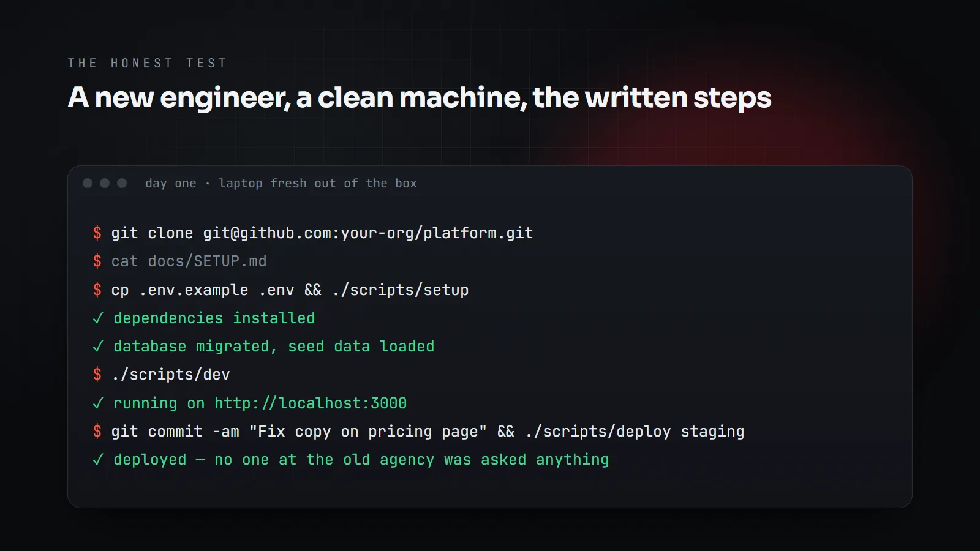Select the 'database migrated, seed data loaded' output
Viewport: 980px width, 551px height.
click(x=274, y=347)
